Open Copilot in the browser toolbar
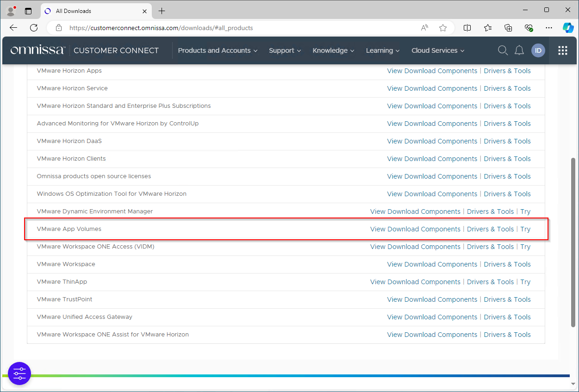 pyautogui.click(x=568, y=28)
